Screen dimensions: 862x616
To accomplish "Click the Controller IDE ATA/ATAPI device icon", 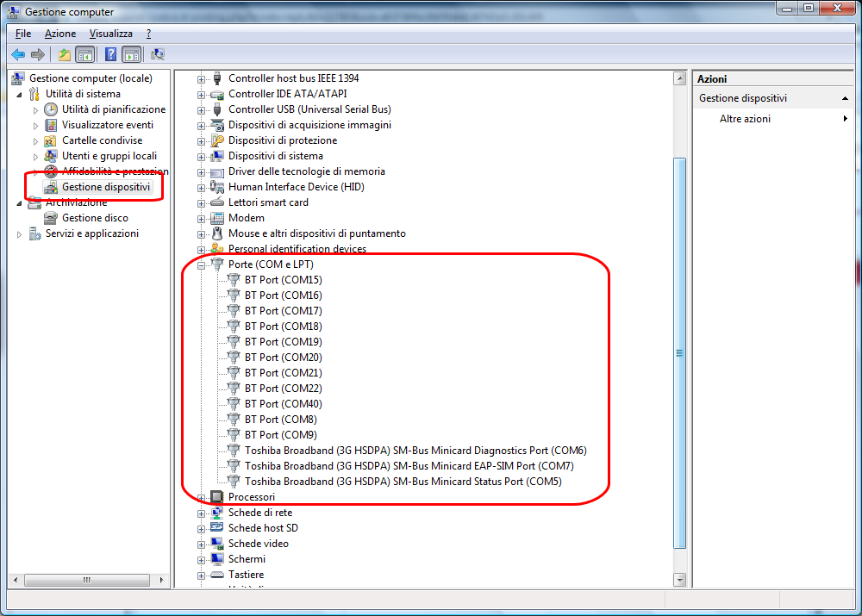I will 217,94.
